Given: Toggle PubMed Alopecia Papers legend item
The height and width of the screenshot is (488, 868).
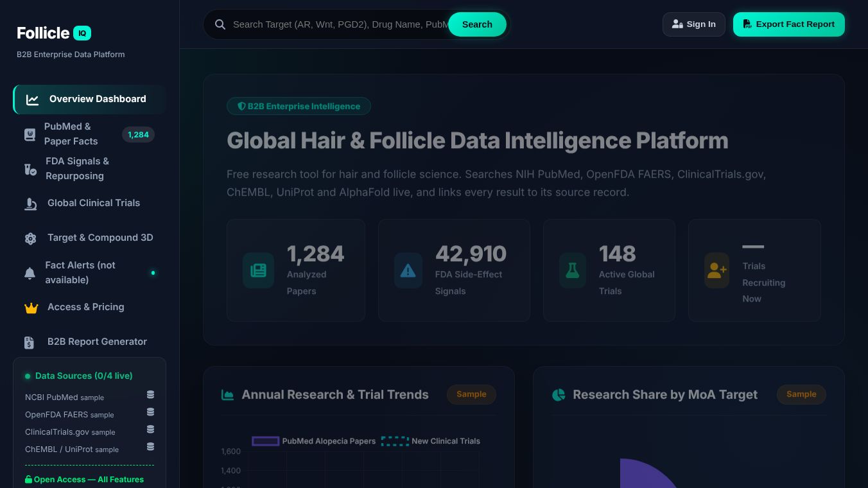Looking at the screenshot, I should tap(314, 441).
